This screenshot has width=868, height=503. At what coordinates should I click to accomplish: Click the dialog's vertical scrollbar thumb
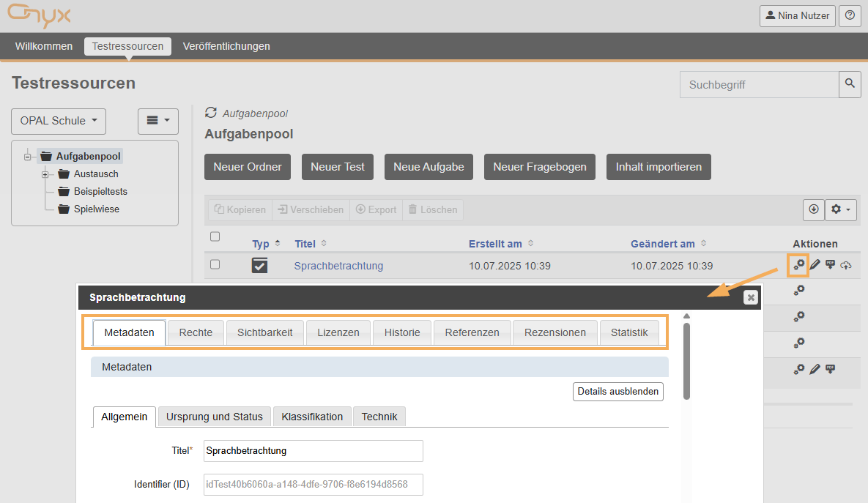[x=686, y=361]
